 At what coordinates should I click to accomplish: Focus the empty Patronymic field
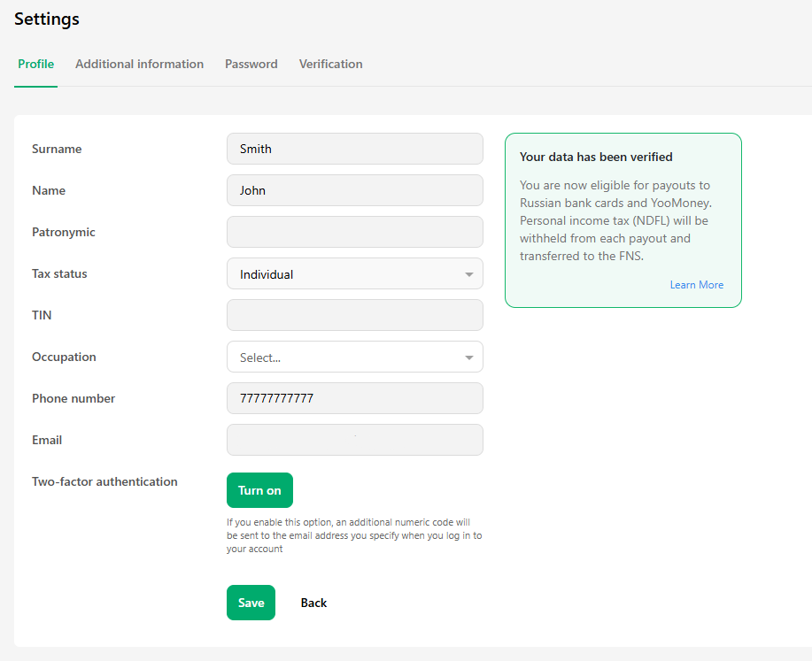click(355, 232)
